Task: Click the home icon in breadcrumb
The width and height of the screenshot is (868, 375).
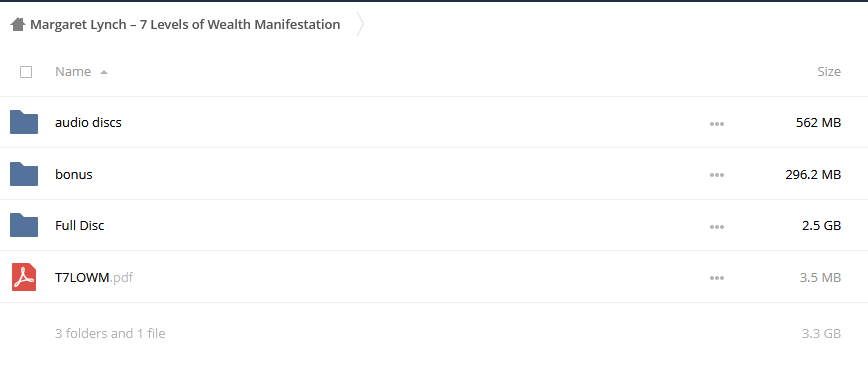Action: (x=18, y=24)
